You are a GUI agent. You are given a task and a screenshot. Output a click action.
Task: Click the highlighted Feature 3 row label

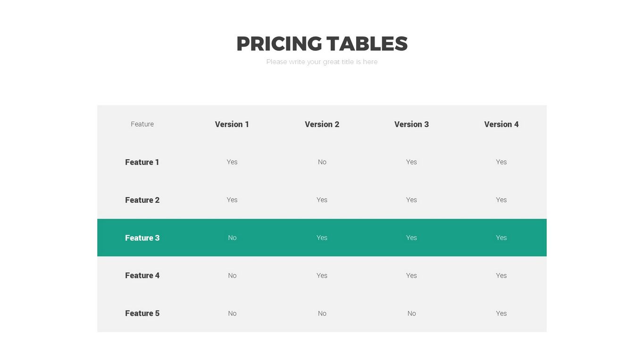[142, 238]
